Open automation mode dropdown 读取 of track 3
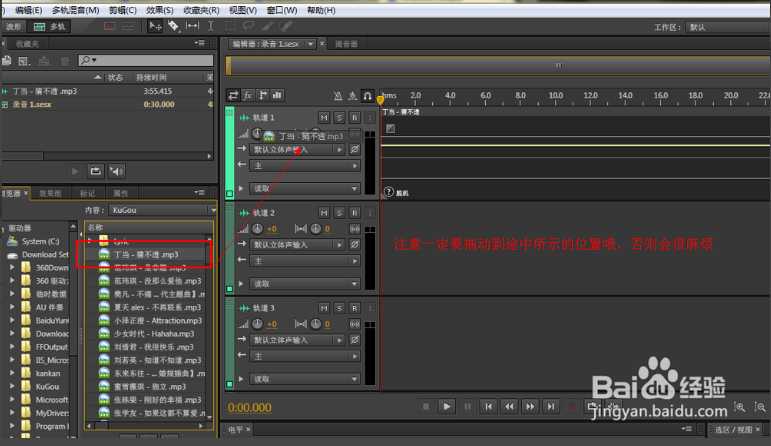The width and height of the screenshot is (771, 446). pos(305,379)
